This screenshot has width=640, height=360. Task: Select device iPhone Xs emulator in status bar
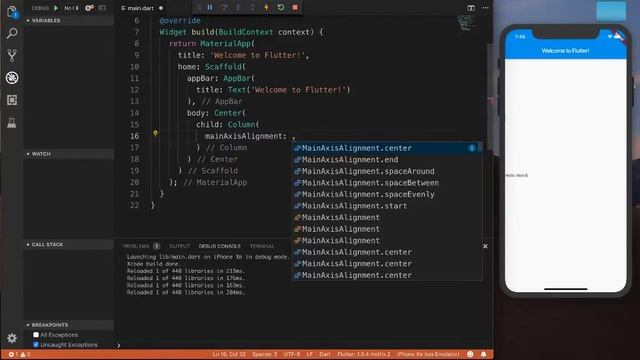coord(428,354)
